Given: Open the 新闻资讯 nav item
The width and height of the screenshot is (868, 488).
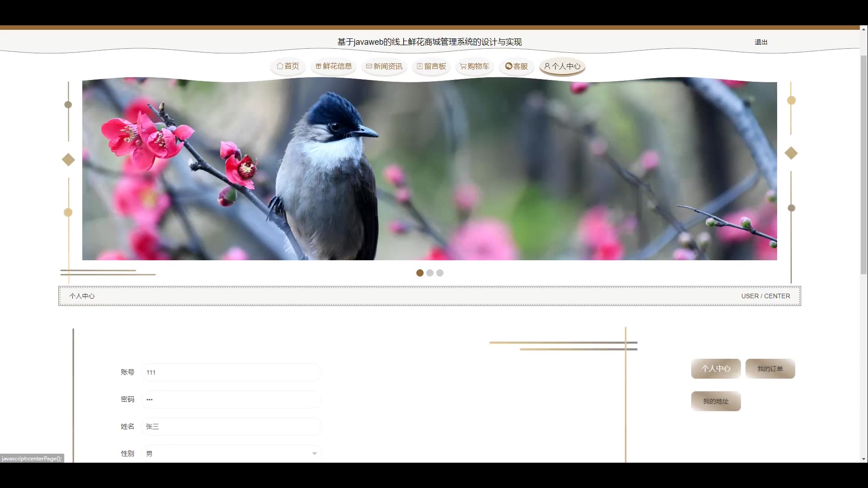Looking at the screenshot, I should coord(384,66).
